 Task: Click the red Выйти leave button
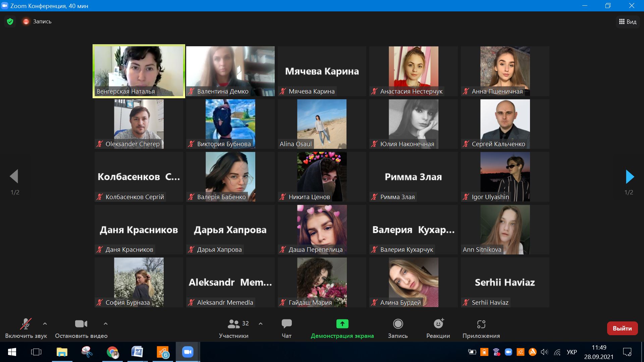click(x=622, y=328)
